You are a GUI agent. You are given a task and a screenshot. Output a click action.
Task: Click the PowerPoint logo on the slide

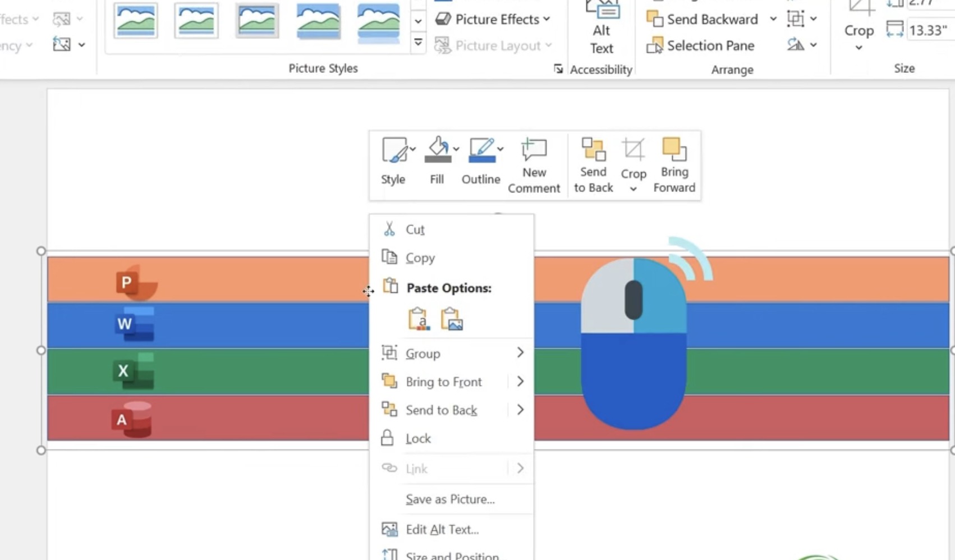[136, 282]
